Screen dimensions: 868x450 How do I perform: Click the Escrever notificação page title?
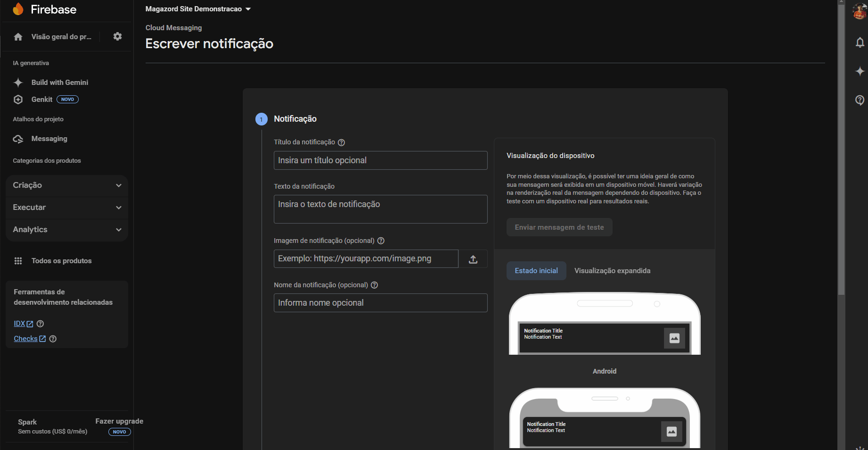(209, 44)
